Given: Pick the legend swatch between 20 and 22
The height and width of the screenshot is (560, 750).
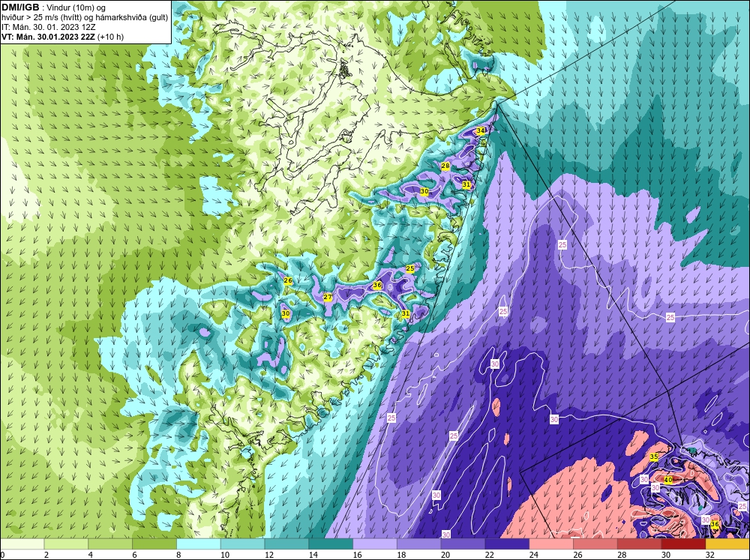Looking at the screenshot, I should click(x=463, y=544).
